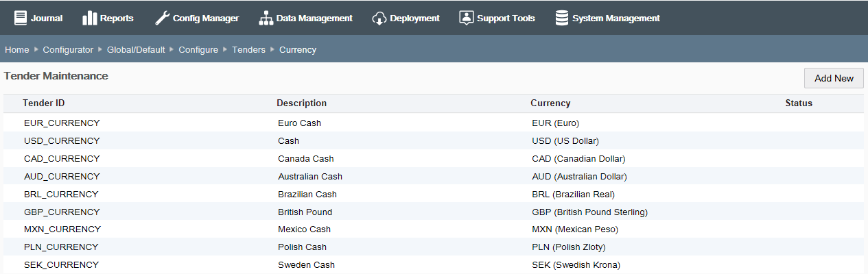Go to Home in breadcrumb
This screenshot has width=868, height=274.
(17, 50)
